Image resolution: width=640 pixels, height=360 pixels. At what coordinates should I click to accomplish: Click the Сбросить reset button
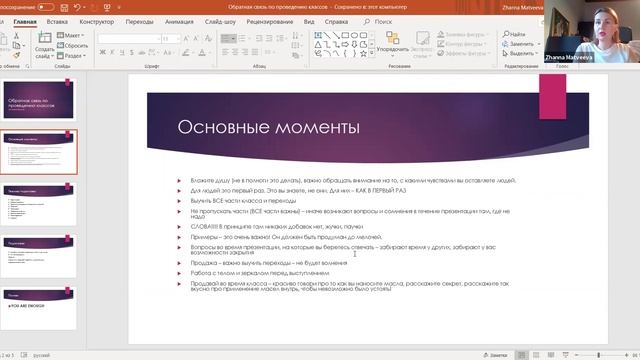tap(72, 46)
